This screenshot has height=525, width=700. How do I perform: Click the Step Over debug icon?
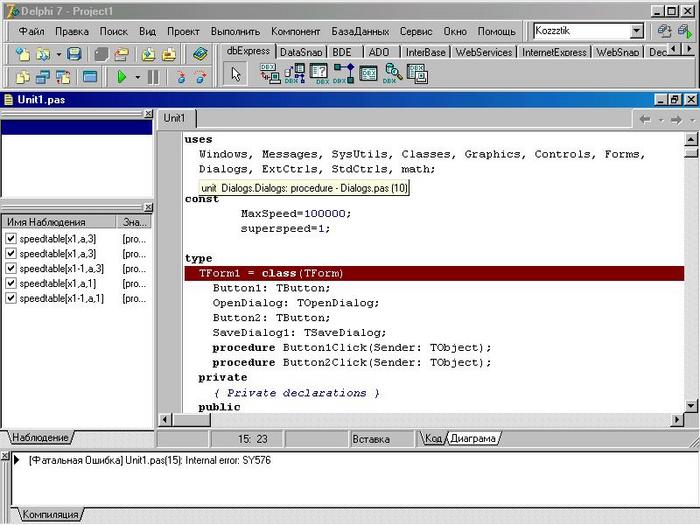pyautogui.click(x=201, y=77)
